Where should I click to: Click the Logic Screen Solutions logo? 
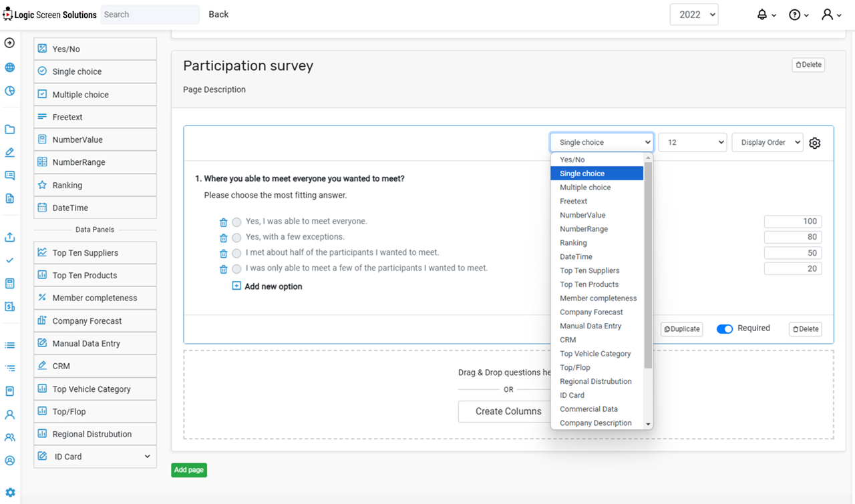(x=50, y=15)
